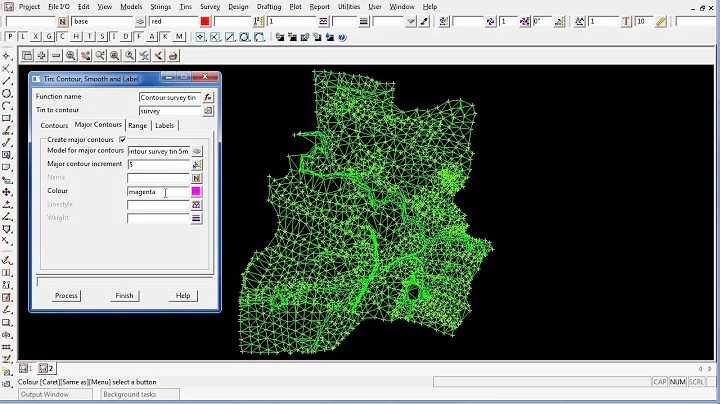The height and width of the screenshot is (404, 720).
Task: Toggle the L snap button
Action: pyautogui.click(x=23, y=37)
